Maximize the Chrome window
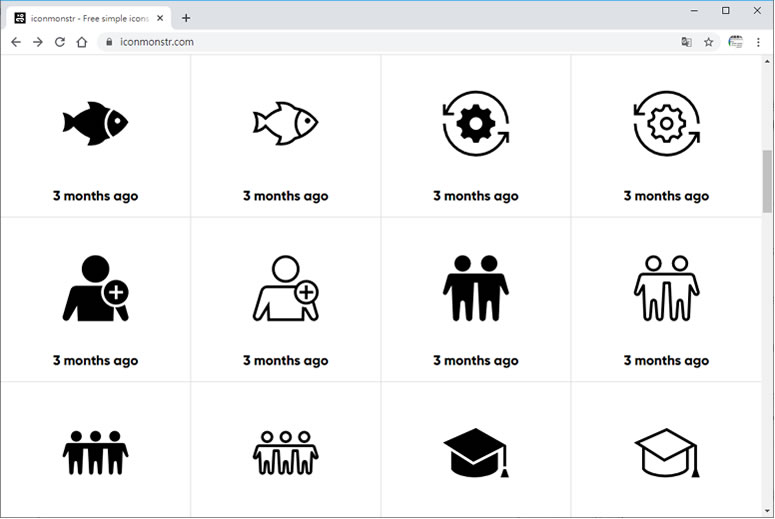 pyautogui.click(x=726, y=10)
